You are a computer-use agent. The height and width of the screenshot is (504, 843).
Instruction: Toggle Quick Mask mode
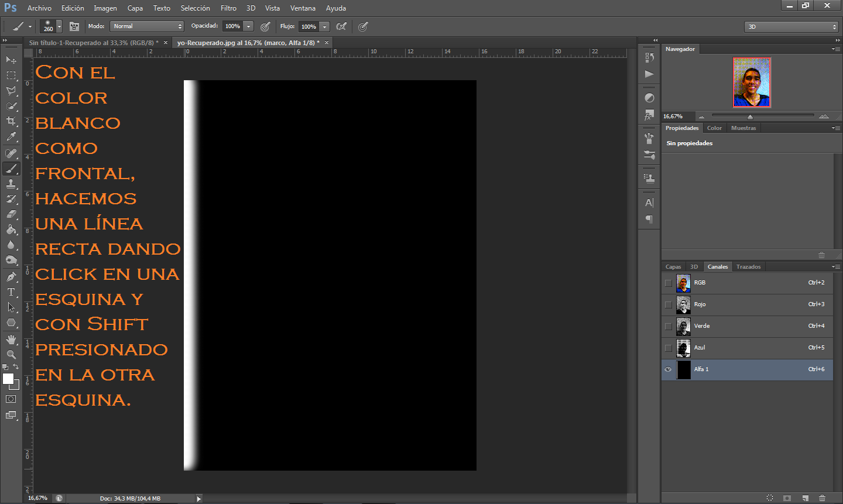pyautogui.click(x=11, y=399)
